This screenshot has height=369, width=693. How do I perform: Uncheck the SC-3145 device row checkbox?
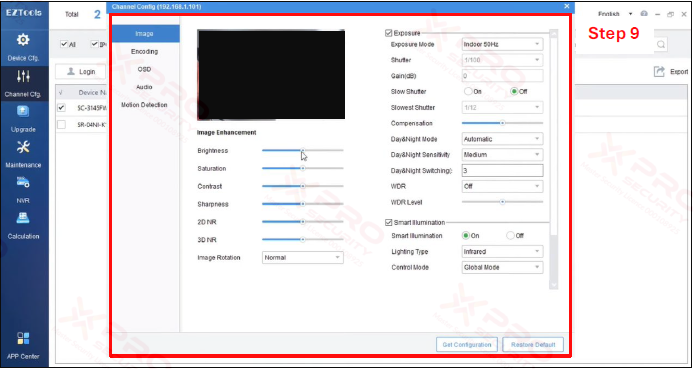[61, 107]
